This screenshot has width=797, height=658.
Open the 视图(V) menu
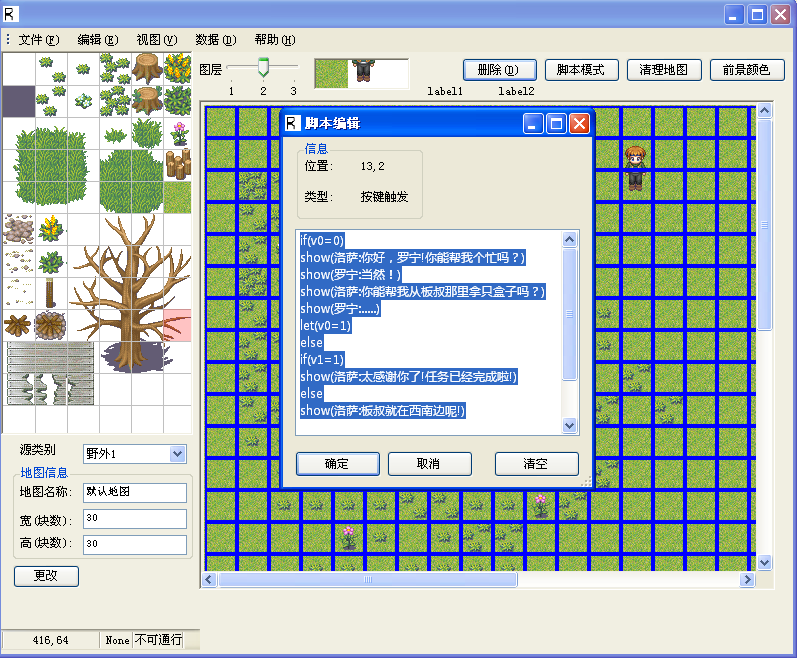(157, 40)
